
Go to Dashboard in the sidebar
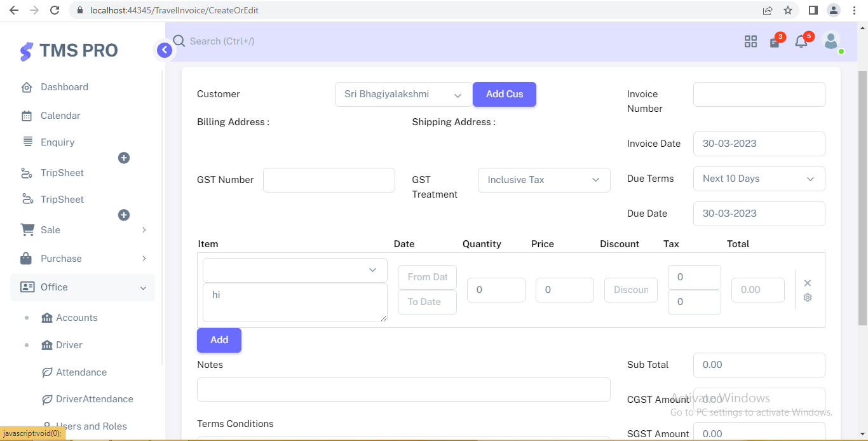(x=64, y=87)
